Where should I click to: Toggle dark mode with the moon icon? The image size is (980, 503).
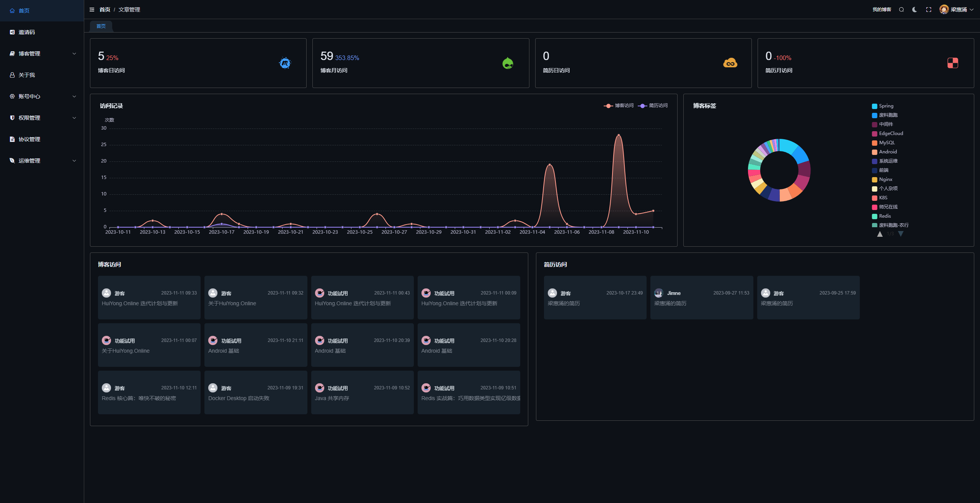tap(915, 10)
